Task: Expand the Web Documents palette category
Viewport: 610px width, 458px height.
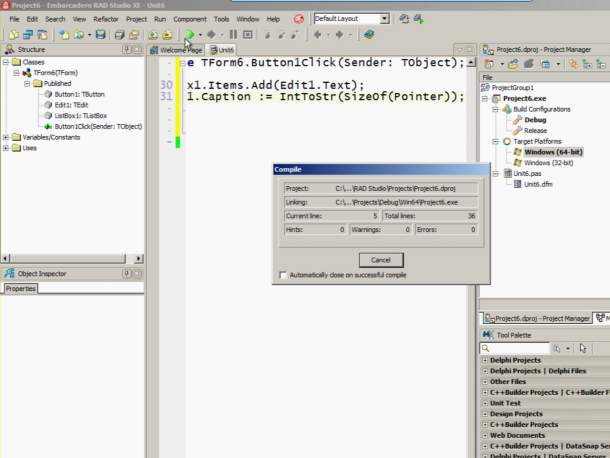Action: click(x=485, y=435)
